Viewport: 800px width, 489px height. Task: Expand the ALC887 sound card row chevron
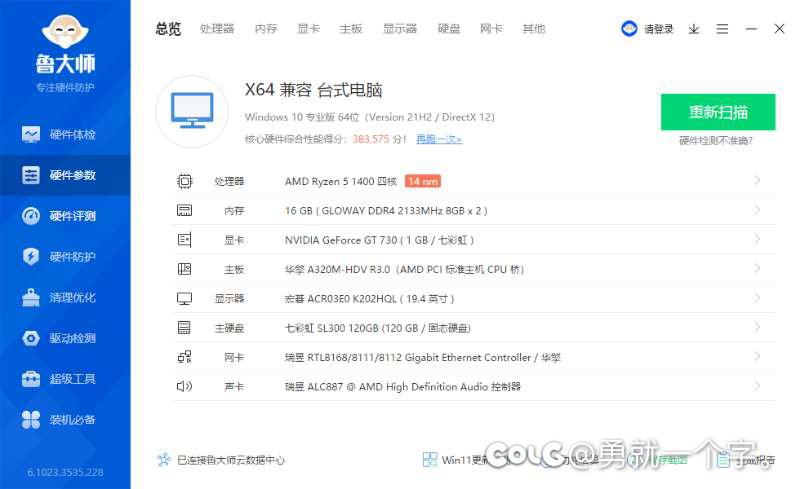[757, 386]
